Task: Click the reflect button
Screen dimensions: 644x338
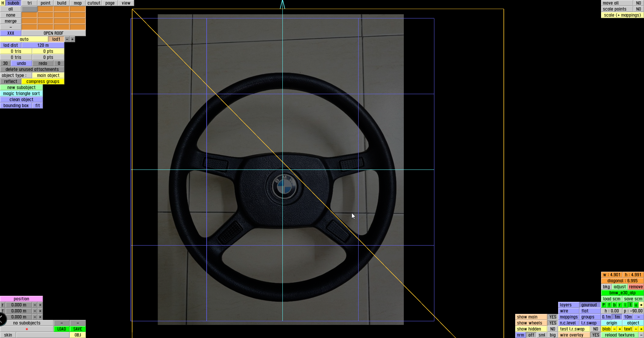Action: tap(11, 81)
